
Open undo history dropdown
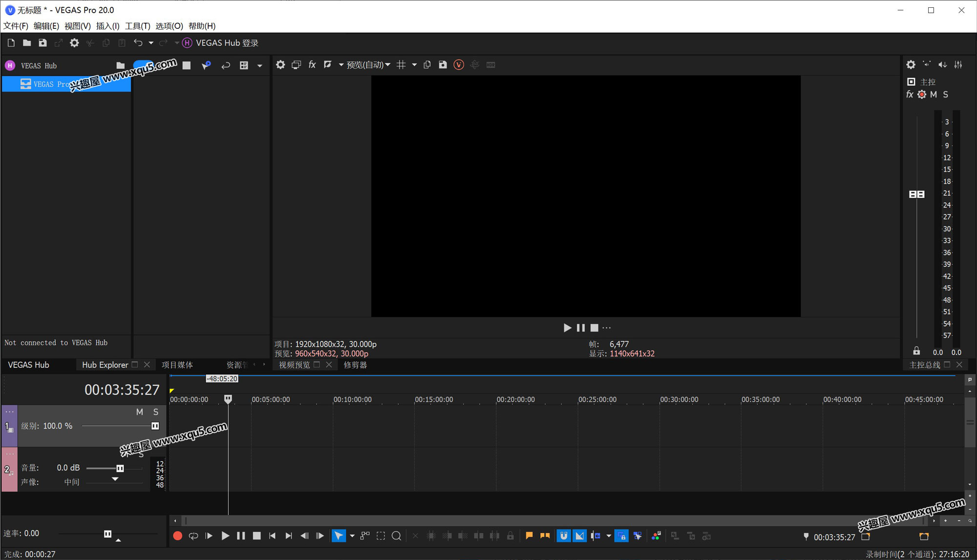coord(151,43)
